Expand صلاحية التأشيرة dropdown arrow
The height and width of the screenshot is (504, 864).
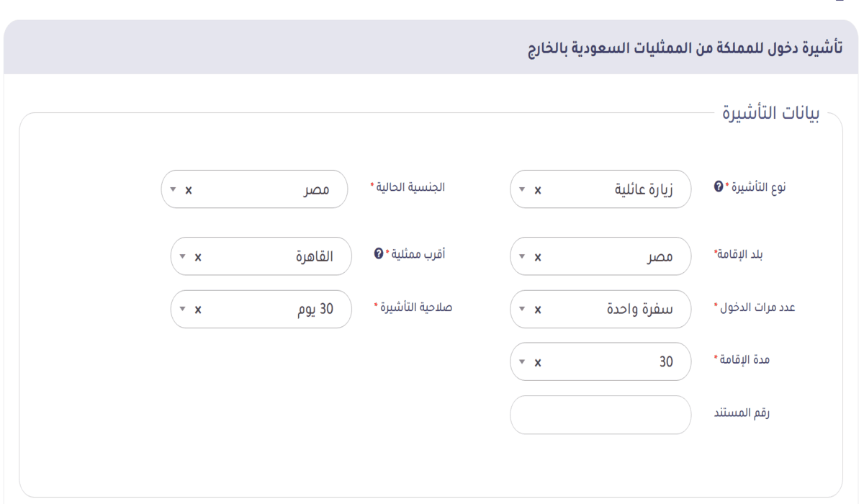pyautogui.click(x=183, y=310)
